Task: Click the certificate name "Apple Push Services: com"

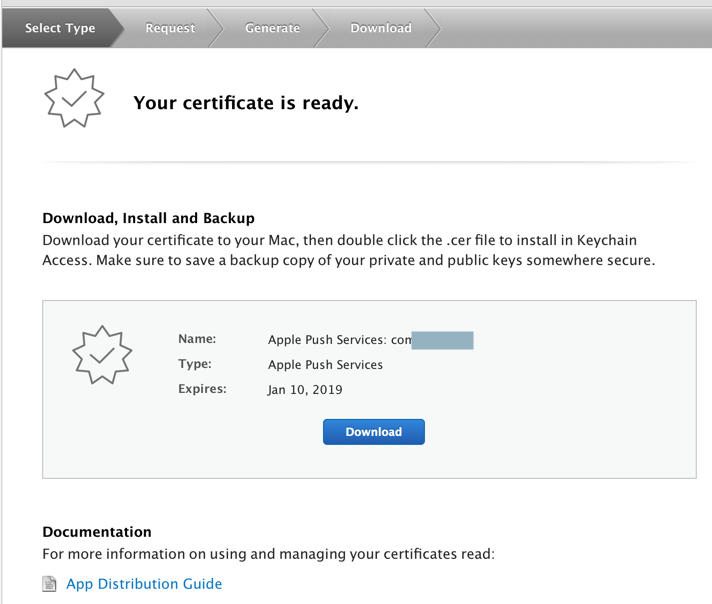Action: 339,340
